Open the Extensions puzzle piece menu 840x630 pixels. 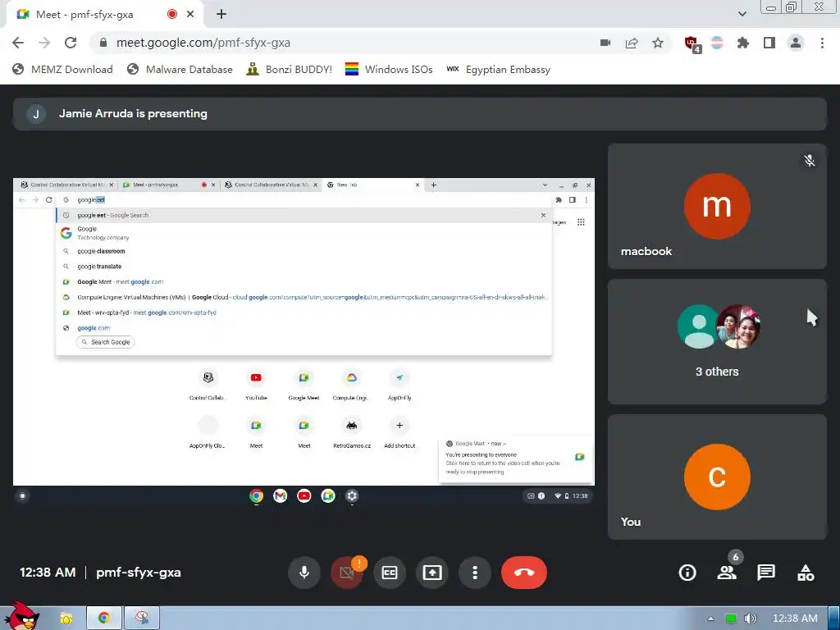(743, 43)
